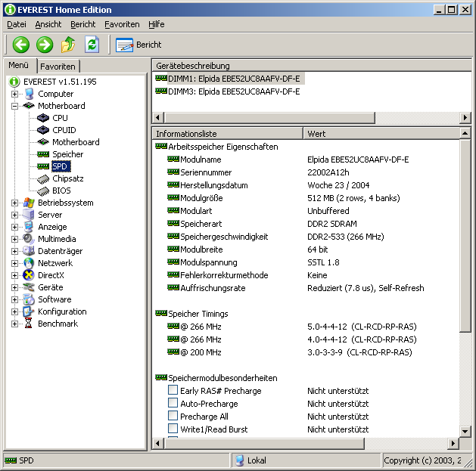476x471 pixels.
Task: Click the Gerätebeschreibung column header
Action: pyautogui.click(x=312, y=66)
